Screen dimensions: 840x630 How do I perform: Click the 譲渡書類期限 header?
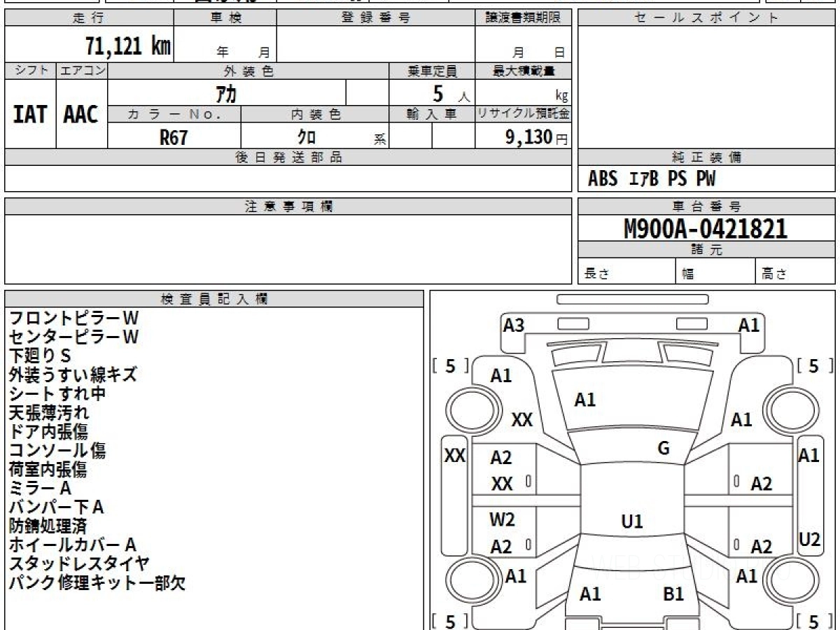tap(523, 18)
